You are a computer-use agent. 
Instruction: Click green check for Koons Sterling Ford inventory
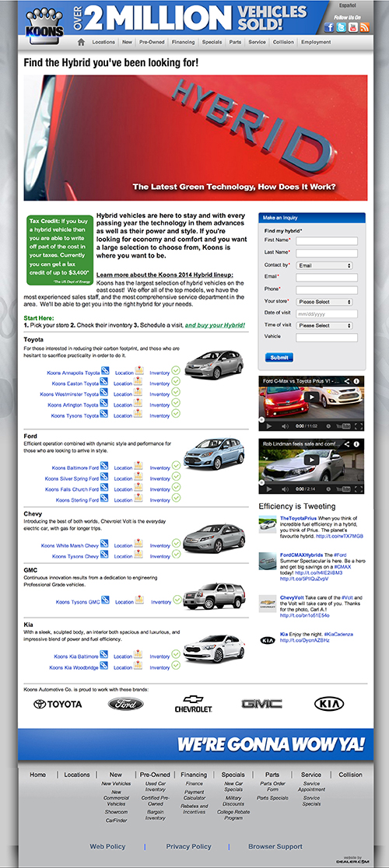click(176, 499)
